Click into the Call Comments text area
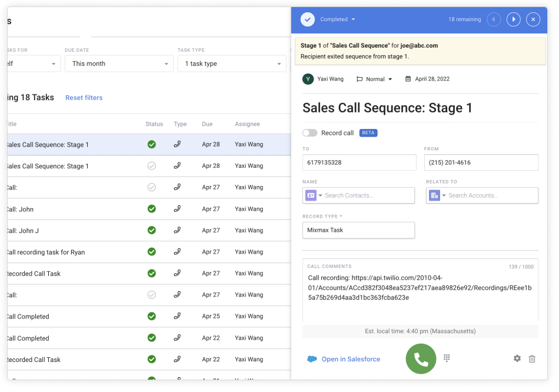 point(420,291)
